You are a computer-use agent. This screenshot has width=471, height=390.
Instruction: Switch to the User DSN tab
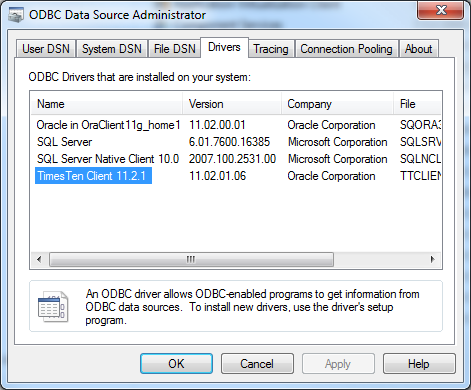(46, 49)
